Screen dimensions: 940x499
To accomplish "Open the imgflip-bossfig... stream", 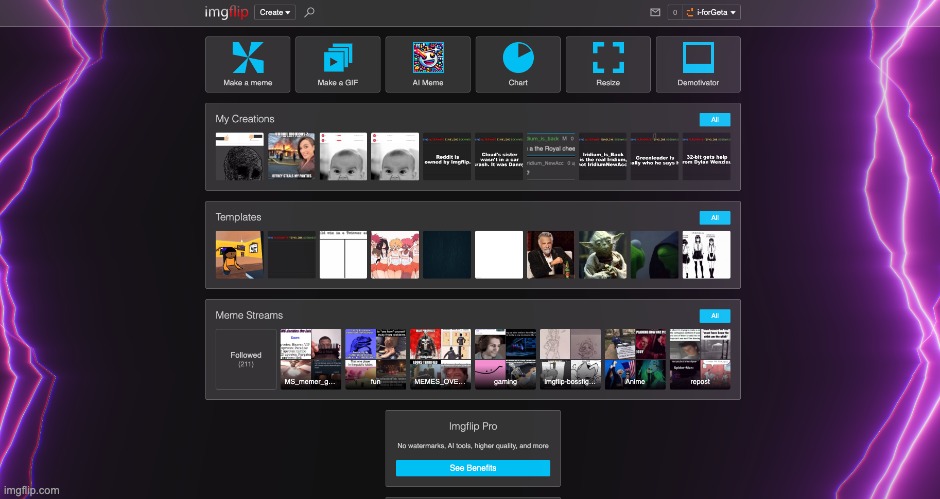I will (570, 359).
